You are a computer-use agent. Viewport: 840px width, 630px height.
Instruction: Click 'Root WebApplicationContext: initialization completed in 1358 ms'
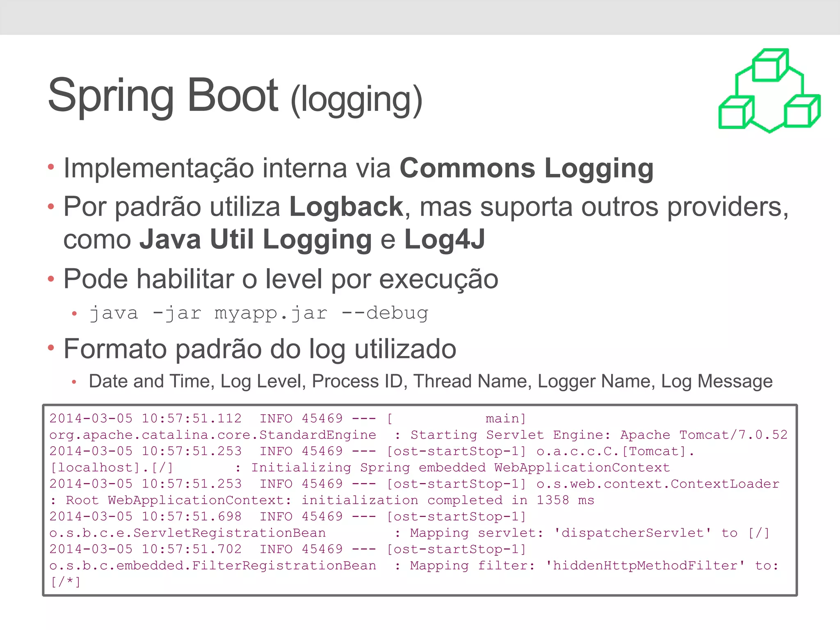coord(330,500)
